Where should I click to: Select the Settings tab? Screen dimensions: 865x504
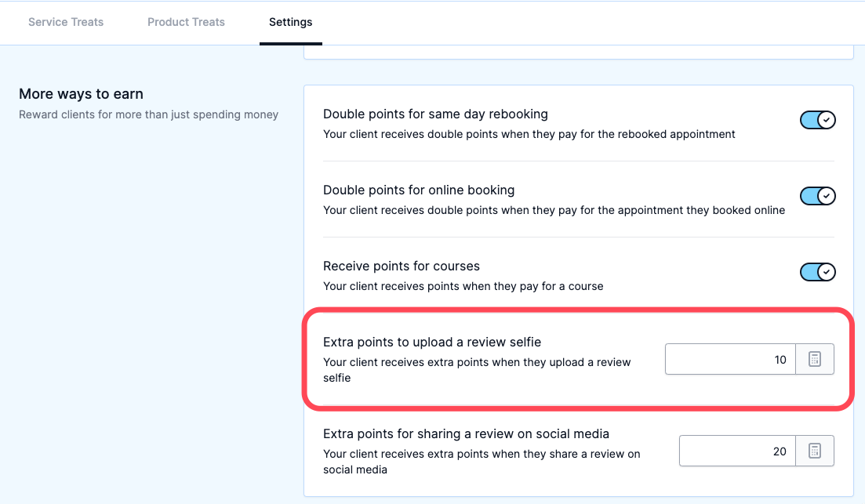(x=291, y=22)
